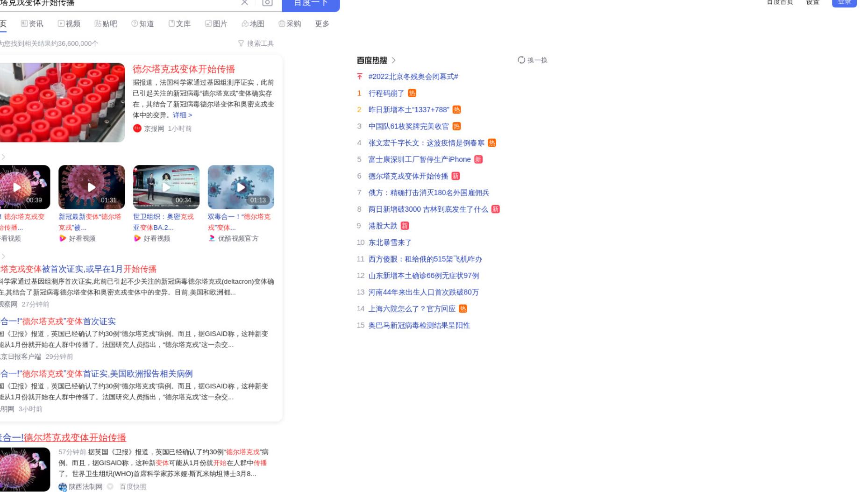The height and width of the screenshot is (492, 868).
Task: Open pinned topic #2022北京冬残奥会闭幕式#
Action: click(x=413, y=77)
